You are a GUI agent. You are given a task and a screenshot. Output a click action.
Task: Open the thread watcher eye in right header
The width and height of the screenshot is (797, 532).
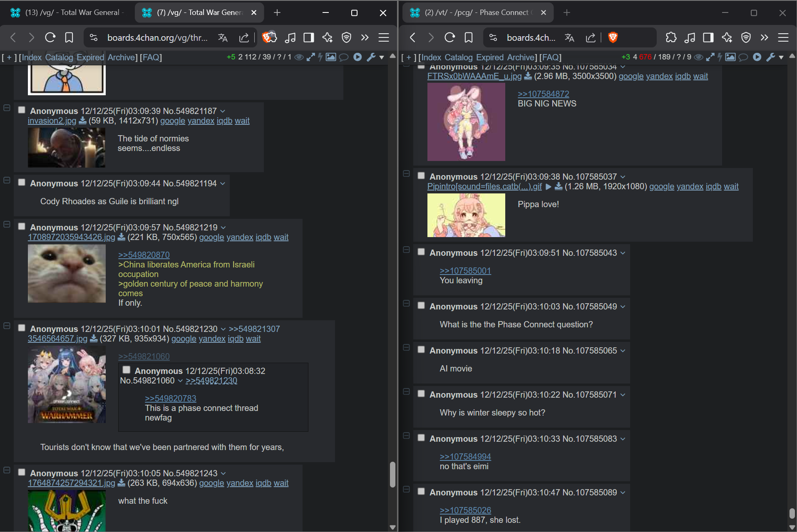[699, 57]
